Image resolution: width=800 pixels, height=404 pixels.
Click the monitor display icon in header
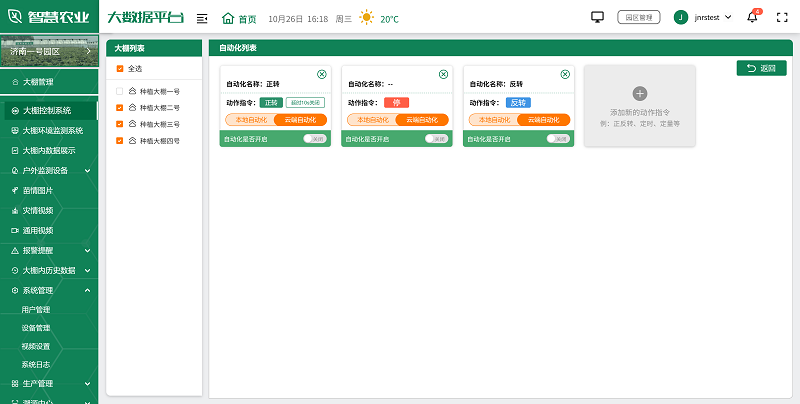pyautogui.click(x=598, y=17)
